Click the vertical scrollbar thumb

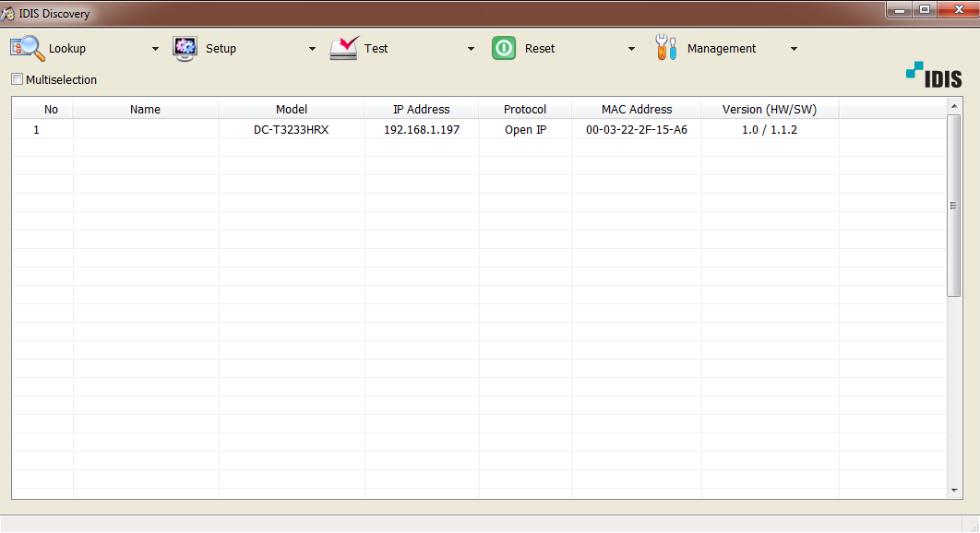(954, 206)
